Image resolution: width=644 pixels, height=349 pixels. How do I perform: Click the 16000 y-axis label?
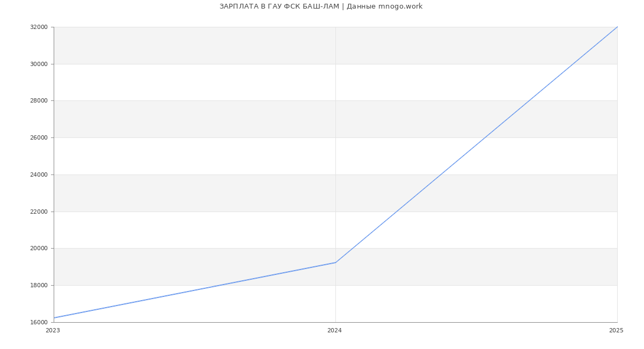pyautogui.click(x=39, y=322)
